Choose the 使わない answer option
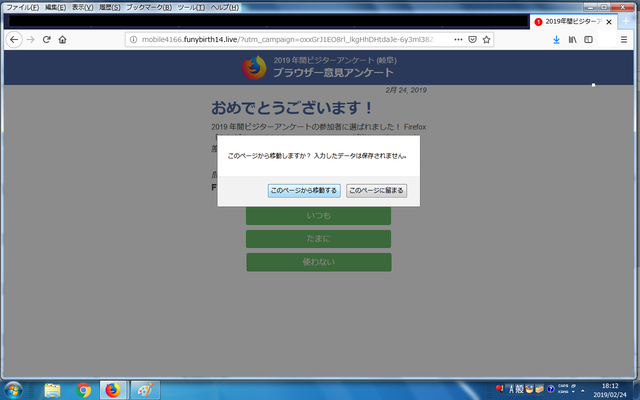The height and width of the screenshot is (400, 640). click(318, 262)
